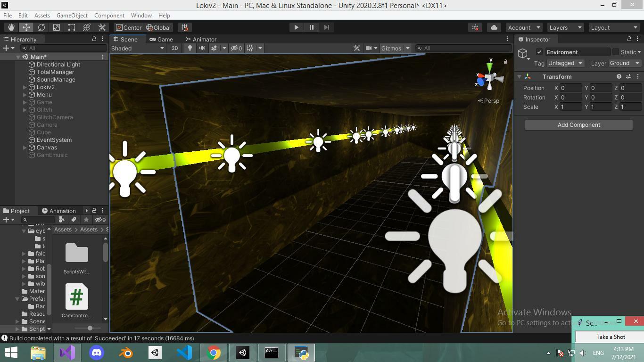The image size is (644, 362).
Task: Open the Shaded draw mode dropdown
Action: click(x=138, y=48)
